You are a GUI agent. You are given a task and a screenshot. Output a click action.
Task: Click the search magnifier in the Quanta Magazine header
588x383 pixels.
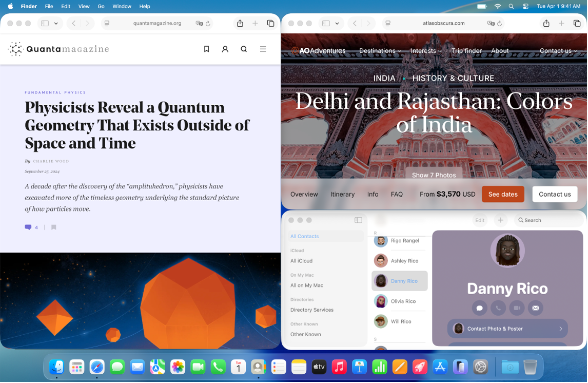[x=244, y=49]
